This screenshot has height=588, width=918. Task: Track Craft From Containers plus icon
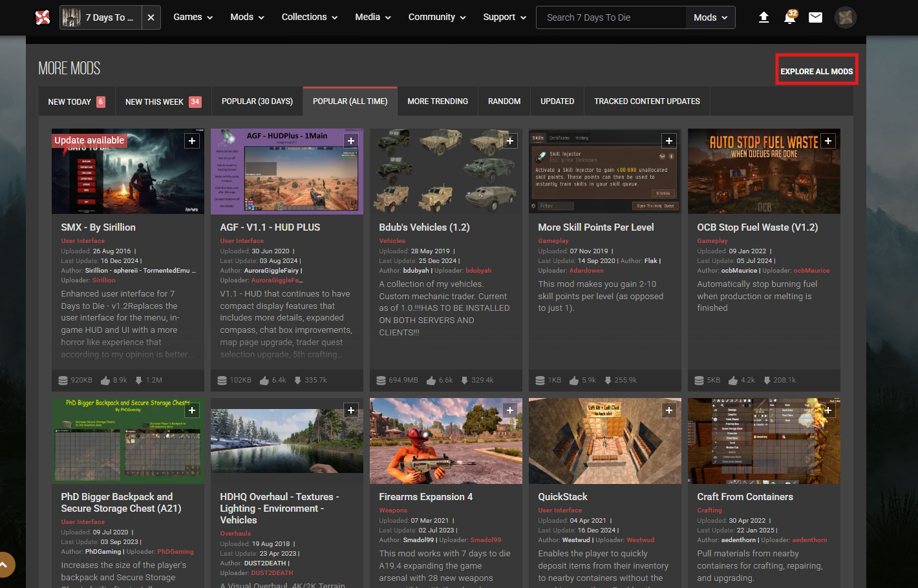[828, 410]
